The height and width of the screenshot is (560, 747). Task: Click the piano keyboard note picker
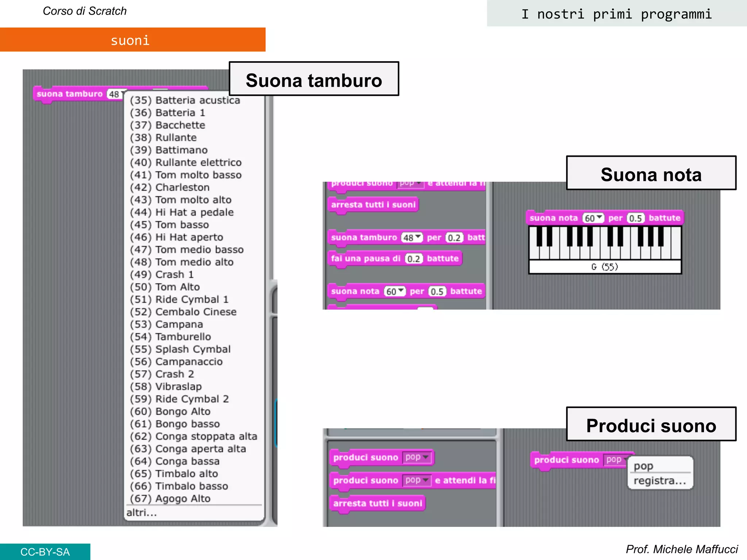605,243
